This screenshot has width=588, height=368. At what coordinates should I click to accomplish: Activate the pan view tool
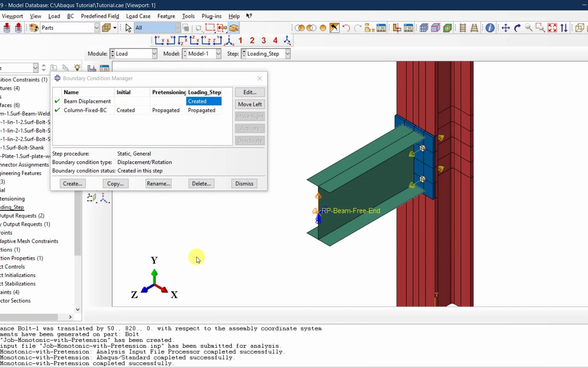coord(505,28)
